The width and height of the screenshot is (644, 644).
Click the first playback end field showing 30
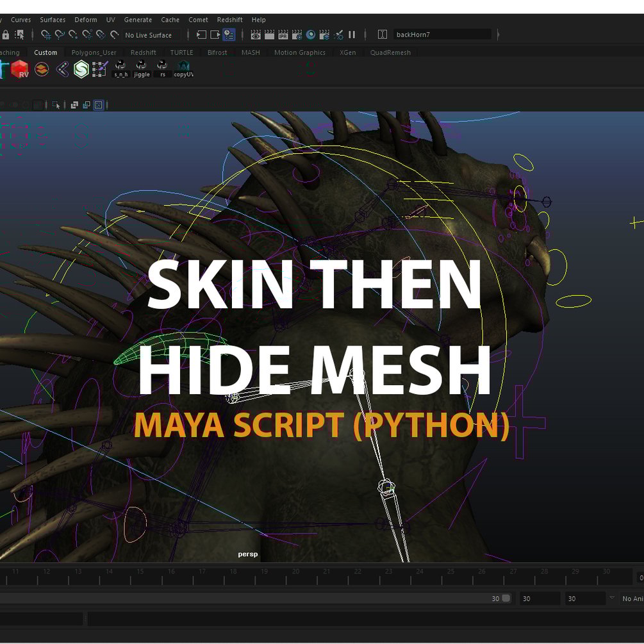coord(540,599)
